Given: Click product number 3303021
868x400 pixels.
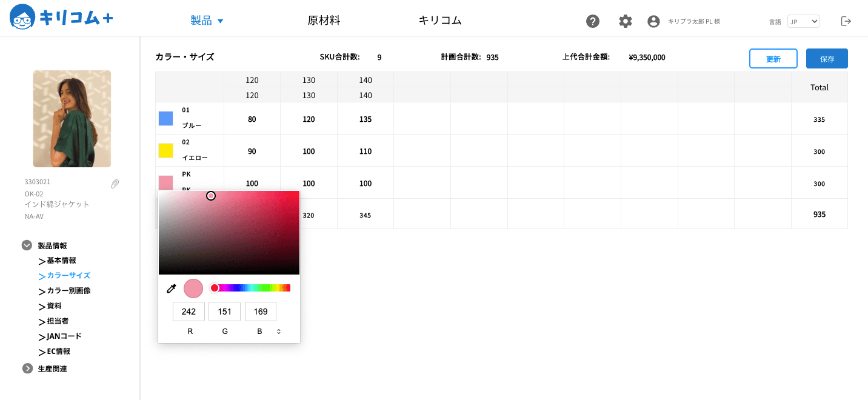Looking at the screenshot, I should click(38, 182).
